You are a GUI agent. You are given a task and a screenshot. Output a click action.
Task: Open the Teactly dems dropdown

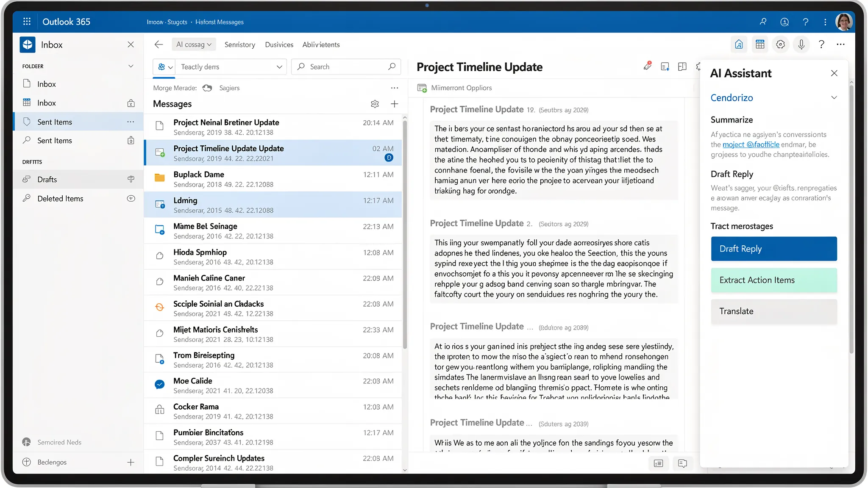click(x=231, y=67)
